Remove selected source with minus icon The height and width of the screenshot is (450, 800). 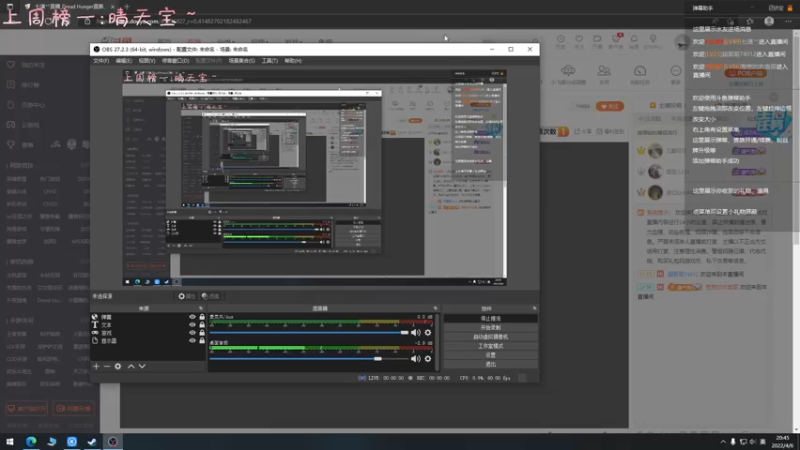coord(107,366)
